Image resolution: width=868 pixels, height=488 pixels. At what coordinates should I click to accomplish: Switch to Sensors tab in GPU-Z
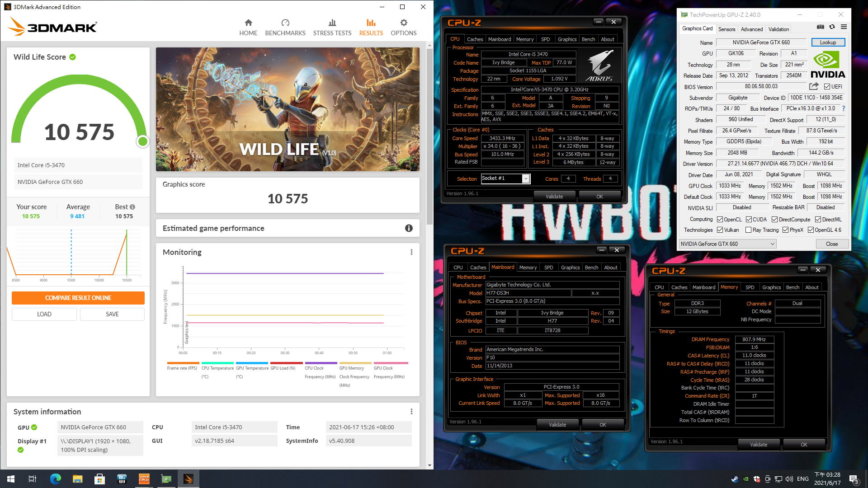point(726,29)
